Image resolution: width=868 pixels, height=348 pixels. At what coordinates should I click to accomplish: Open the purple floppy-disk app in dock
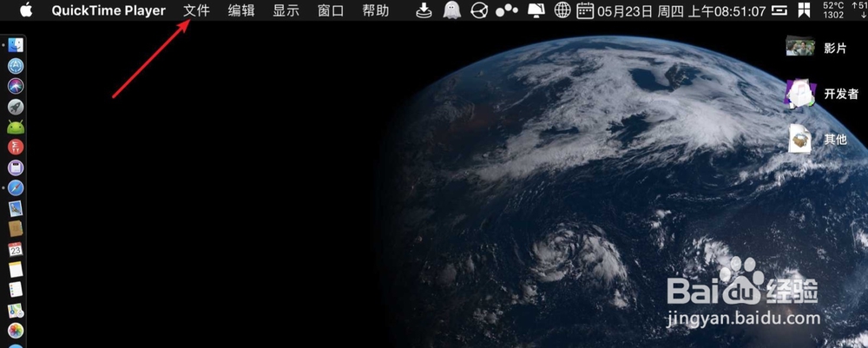pos(16,167)
